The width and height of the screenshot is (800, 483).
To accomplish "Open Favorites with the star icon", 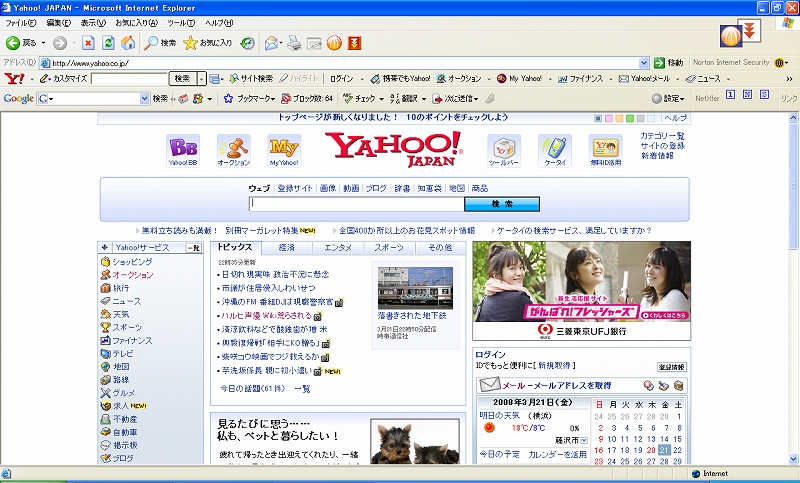I will click(208, 43).
